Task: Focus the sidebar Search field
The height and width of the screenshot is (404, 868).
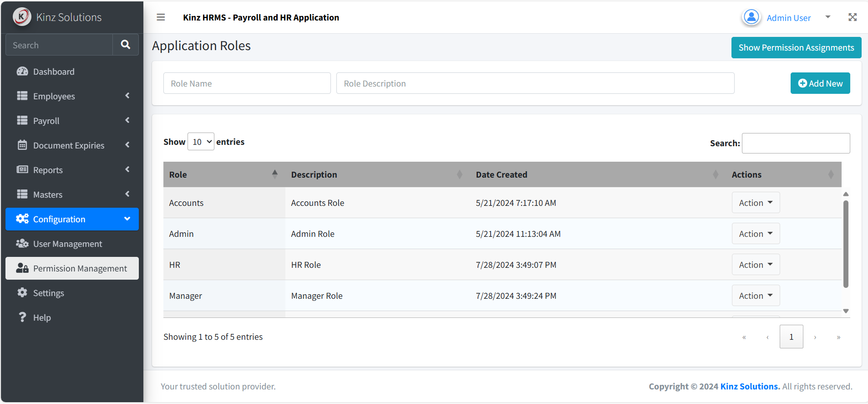Action: click(59, 45)
